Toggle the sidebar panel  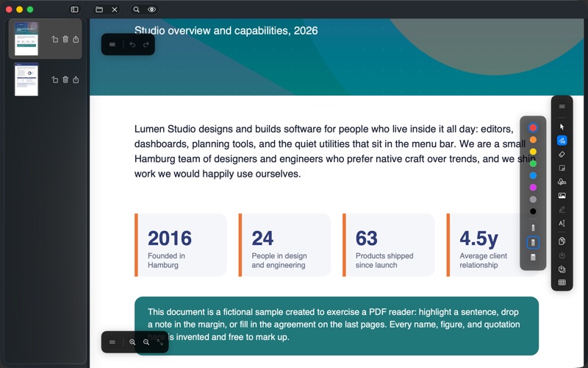click(x=75, y=10)
